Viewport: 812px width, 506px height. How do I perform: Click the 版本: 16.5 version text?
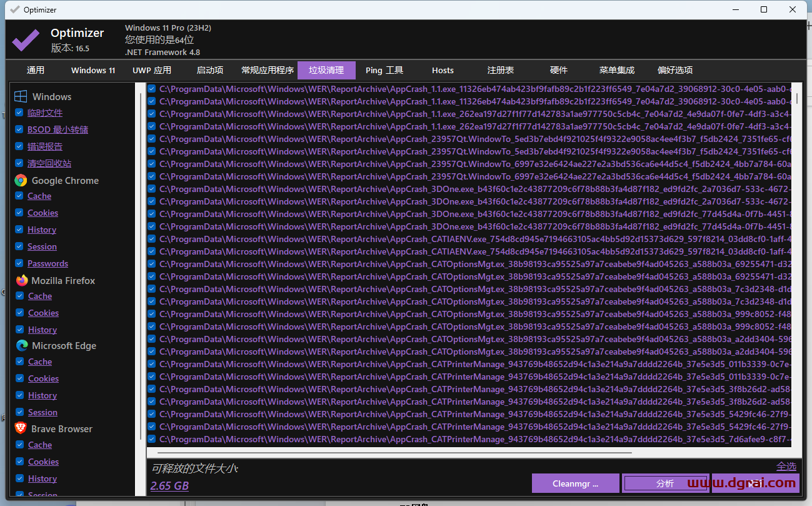click(70, 48)
